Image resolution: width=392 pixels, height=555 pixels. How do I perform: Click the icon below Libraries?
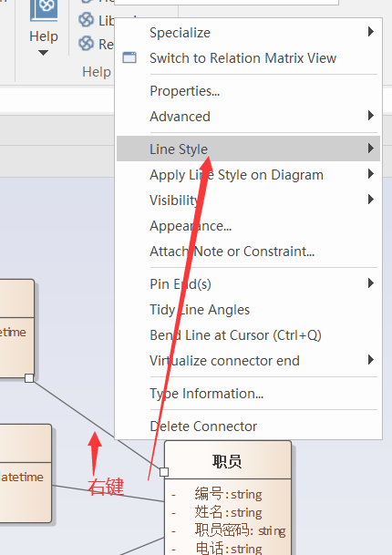point(86,44)
